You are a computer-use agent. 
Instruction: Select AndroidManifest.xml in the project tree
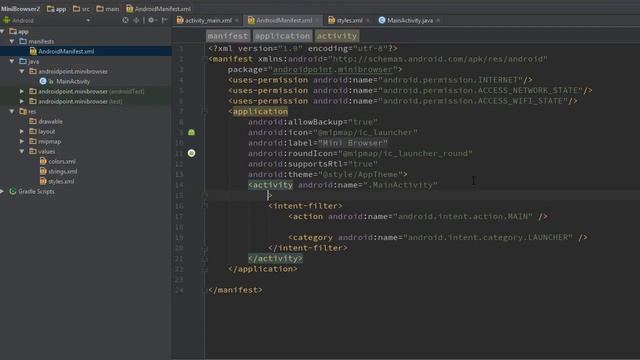pyautogui.click(x=86, y=51)
